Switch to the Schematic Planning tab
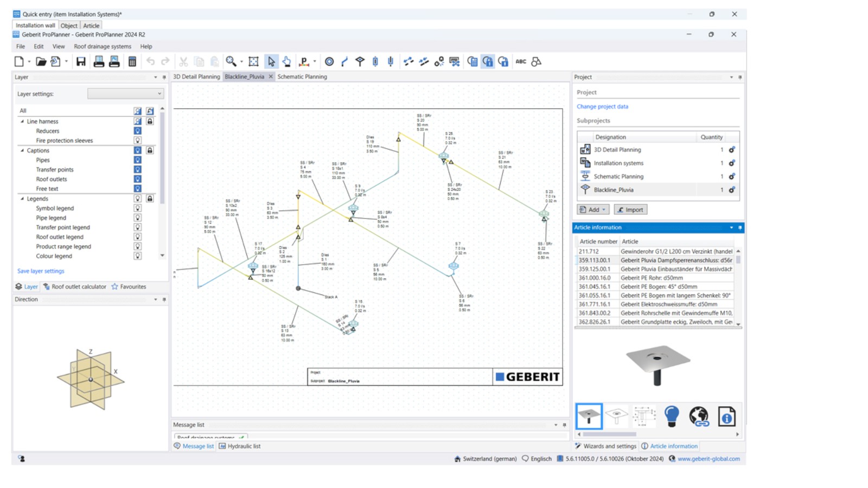 click(302, 76)
